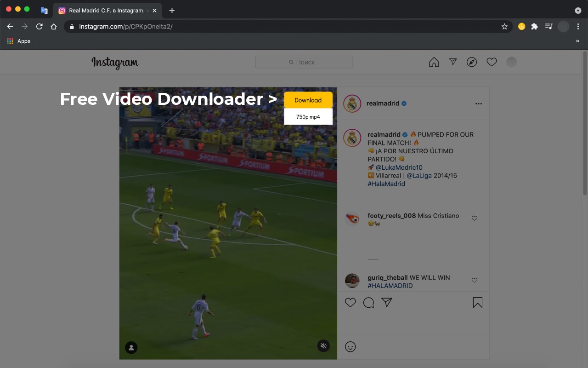588x368 pixels.
Task: Bookmark this page with the star icon
Action: click(504, 27)
